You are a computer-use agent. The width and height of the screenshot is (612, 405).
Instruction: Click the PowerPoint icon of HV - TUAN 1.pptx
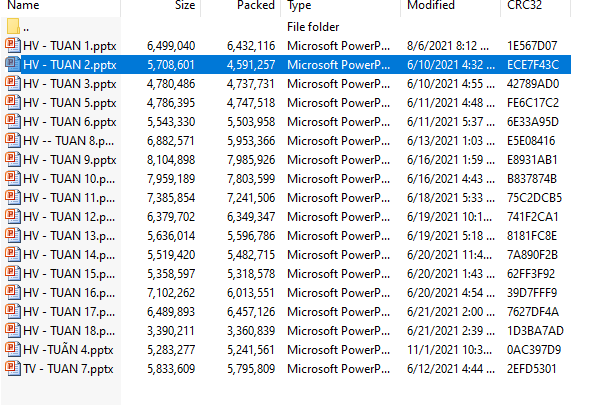[x=13, y=45]
